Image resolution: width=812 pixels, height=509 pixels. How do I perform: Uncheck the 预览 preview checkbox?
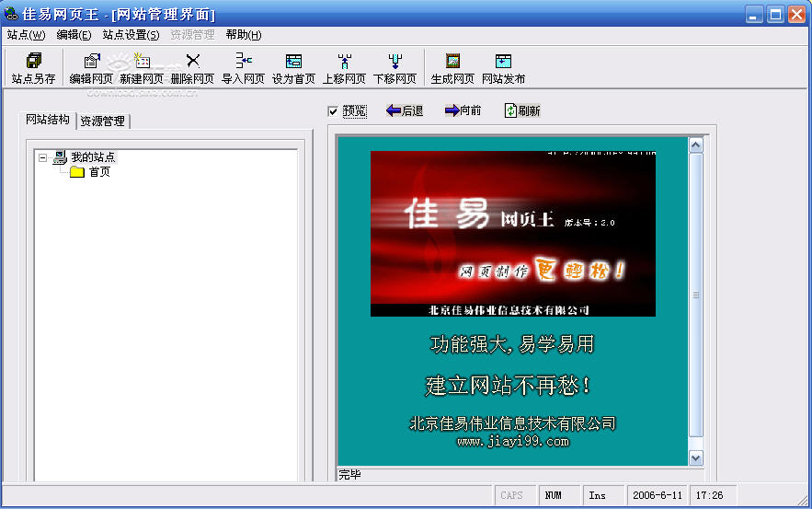(333, 111)
